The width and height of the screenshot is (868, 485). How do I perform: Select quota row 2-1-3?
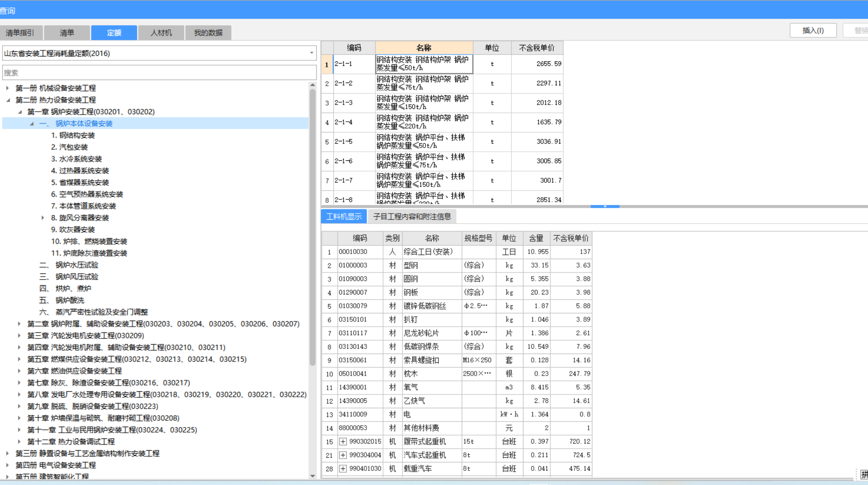pyautogui.click(x=442, y=103)
